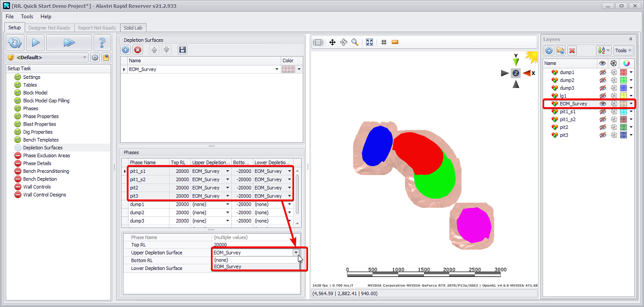Select the ruler measure tool

coord(395,42)
